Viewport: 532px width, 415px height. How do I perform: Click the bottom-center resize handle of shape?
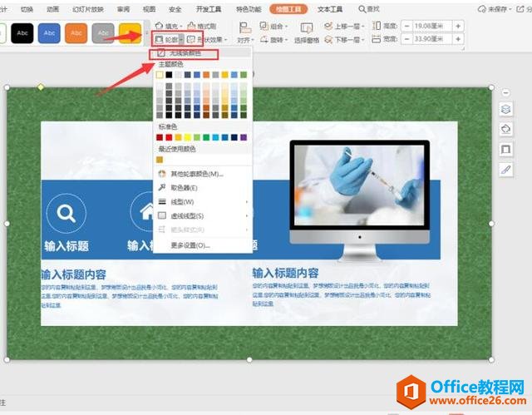249,359
